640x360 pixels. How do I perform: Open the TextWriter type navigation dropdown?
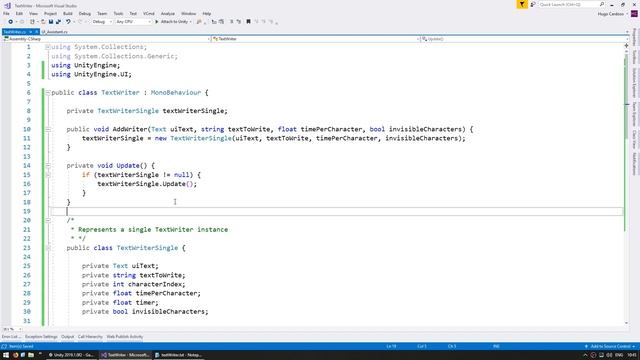(316, 39)
